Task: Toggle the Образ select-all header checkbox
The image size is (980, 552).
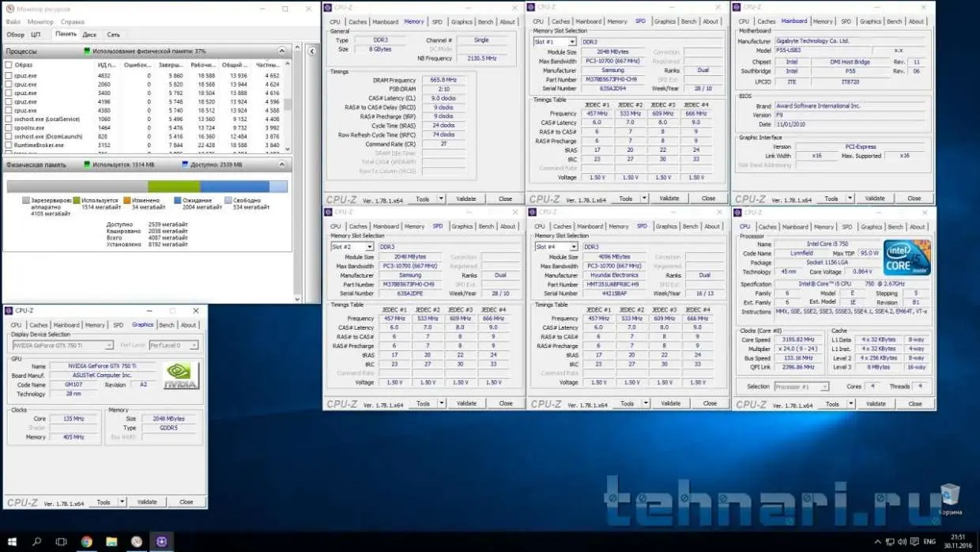Action: (9, 65)
